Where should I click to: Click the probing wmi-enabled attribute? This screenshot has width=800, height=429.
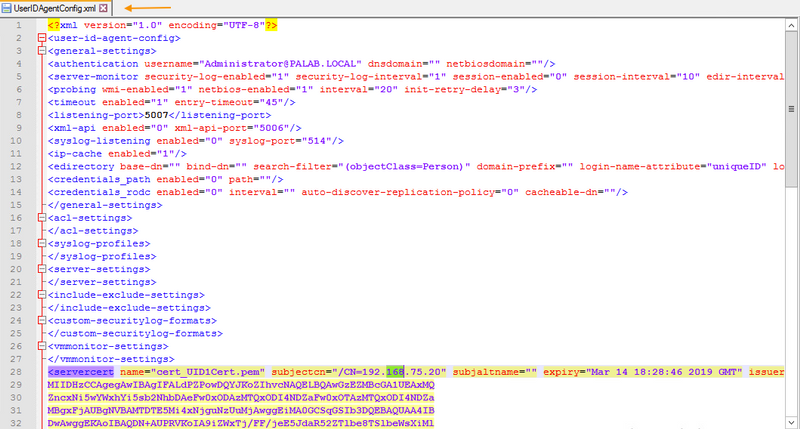[x=147, y=89]
